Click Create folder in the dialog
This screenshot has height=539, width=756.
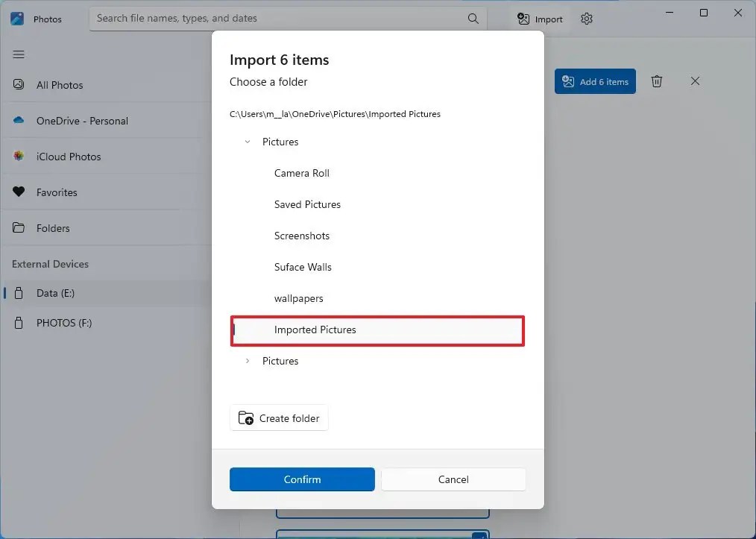[x=279, y=418]
